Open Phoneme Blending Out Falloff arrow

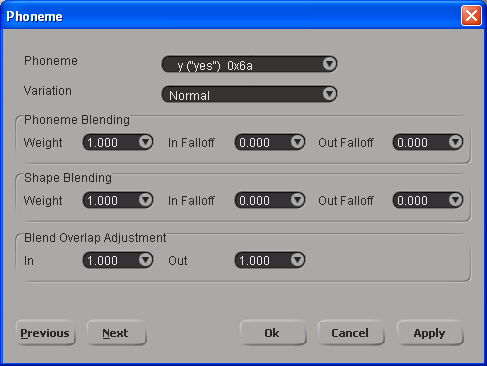tap(455, 142)
